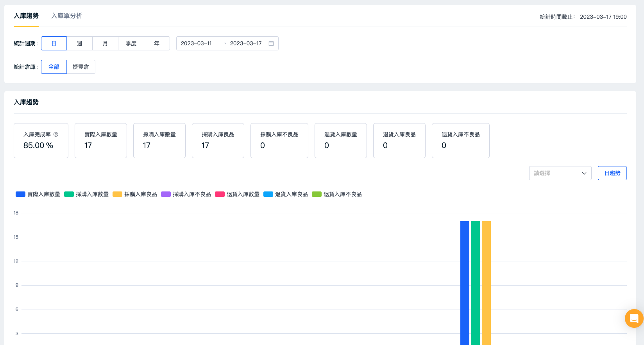Viewport: 644px width, 345px height.
Task: Click the blue bar in the chart
Action: 465,283
